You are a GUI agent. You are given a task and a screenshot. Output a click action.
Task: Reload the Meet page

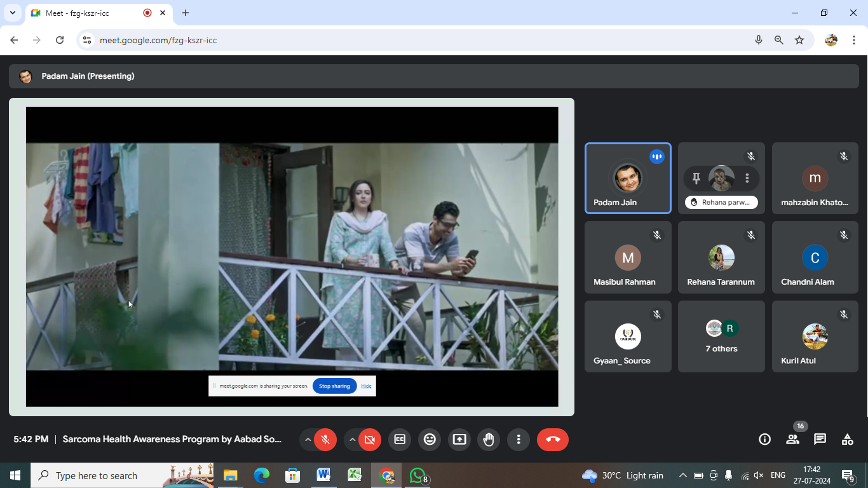60,40
